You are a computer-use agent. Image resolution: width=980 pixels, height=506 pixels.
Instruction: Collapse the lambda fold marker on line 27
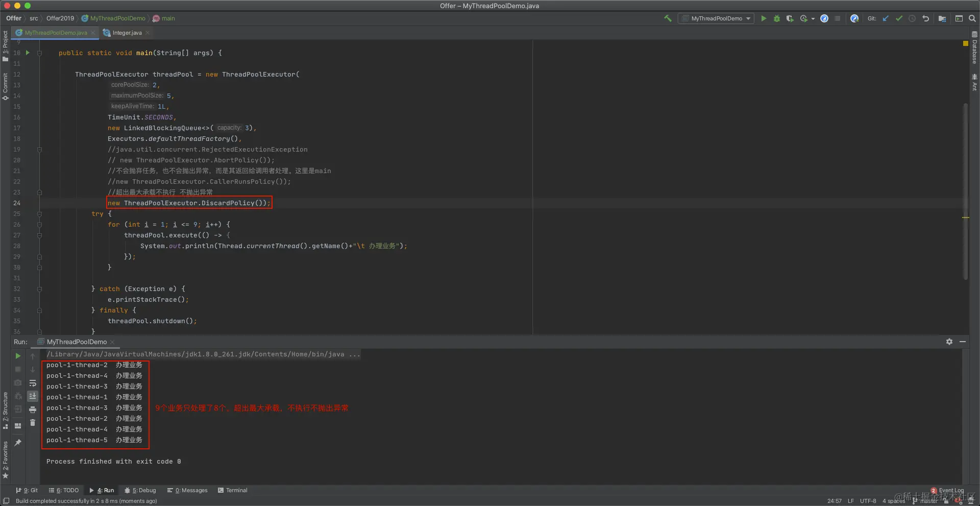coord(39,235)
